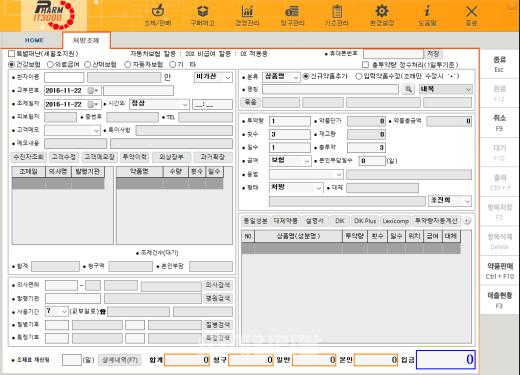Open the 기초관리 clipboard icon
This screenshot has width=520, height=375.
(337, 12)
